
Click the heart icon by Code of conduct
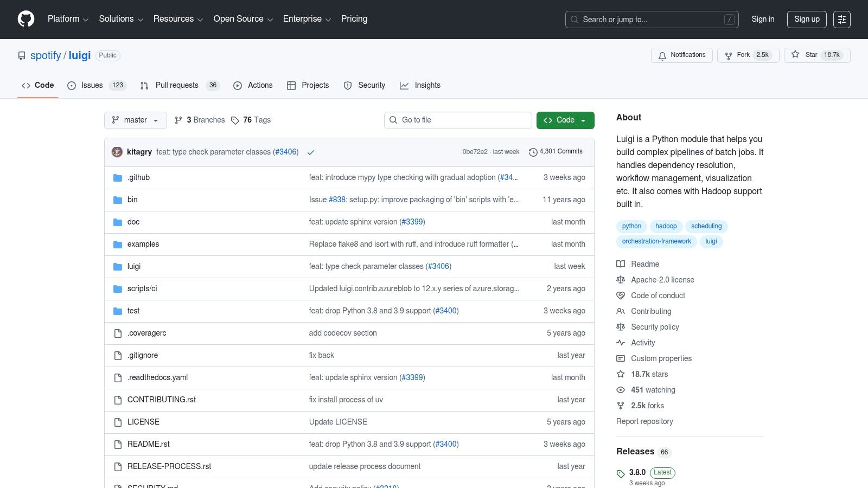pyautogui.click(x=621, y=296)
